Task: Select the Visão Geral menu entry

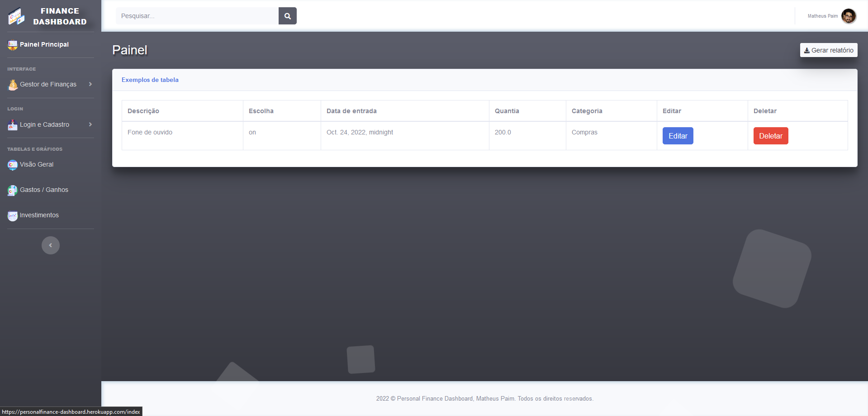Action: point(37,164)
